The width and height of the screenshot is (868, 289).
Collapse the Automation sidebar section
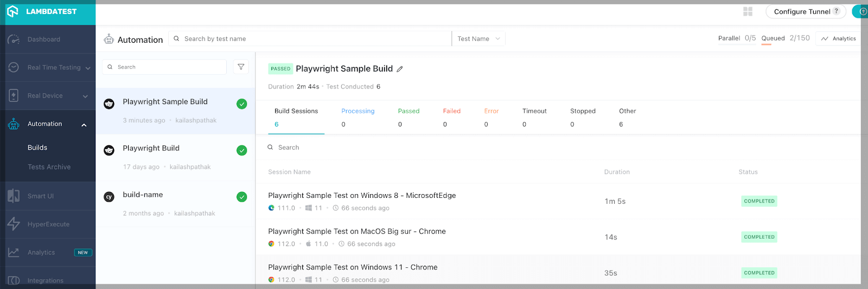click(84, 125)
